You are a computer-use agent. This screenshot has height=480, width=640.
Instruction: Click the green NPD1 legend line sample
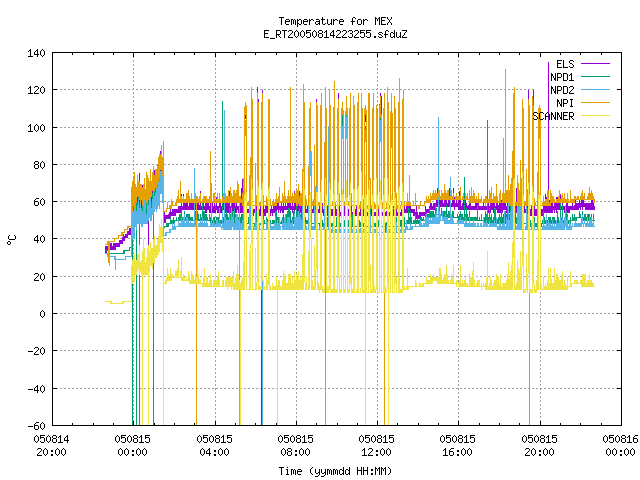(x=595, y=76)
